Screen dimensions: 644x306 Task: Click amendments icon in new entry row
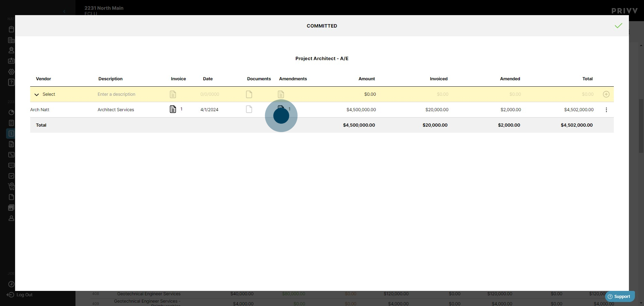point(281,94)
